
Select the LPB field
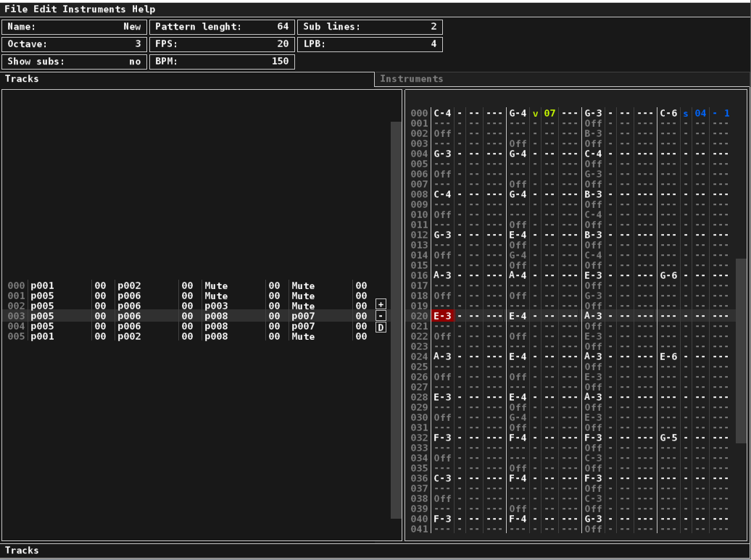click(x=370, y=44)
